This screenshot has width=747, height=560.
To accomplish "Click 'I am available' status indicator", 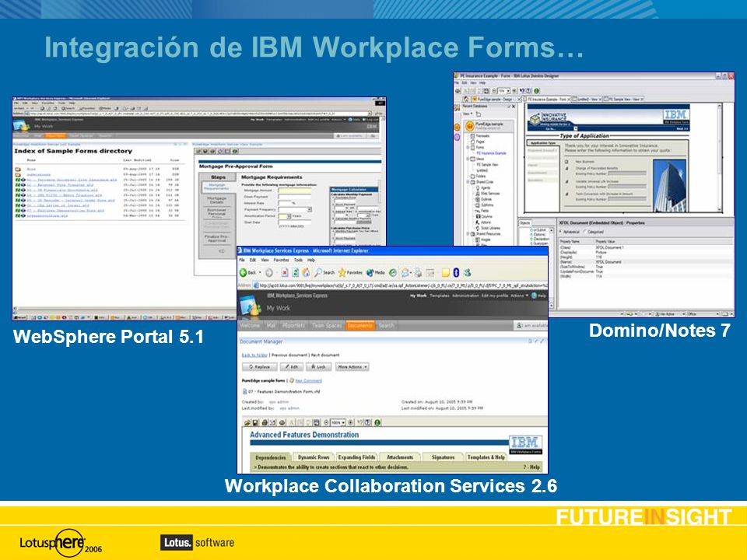I will [x=531, y=326].
